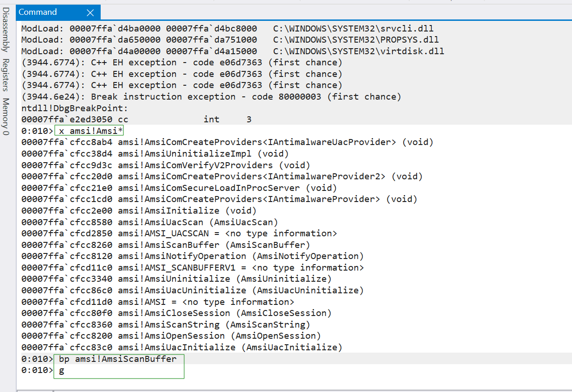
Task: Click the Break instruction exception line
Action: tap(211, 97)
